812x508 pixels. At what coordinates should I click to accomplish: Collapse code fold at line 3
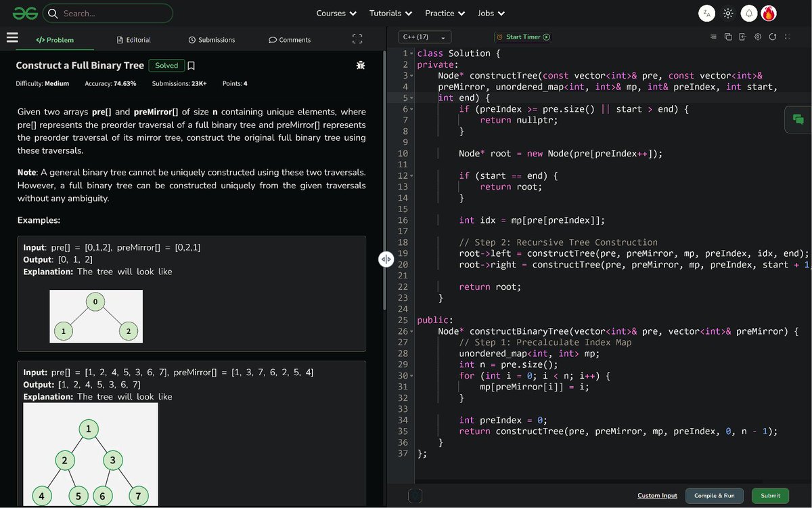412,76
